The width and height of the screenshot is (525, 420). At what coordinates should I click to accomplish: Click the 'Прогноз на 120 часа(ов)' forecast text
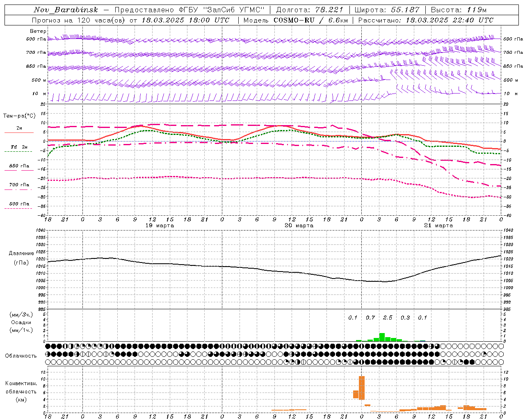pyautogui.click(x=79, y=20)
